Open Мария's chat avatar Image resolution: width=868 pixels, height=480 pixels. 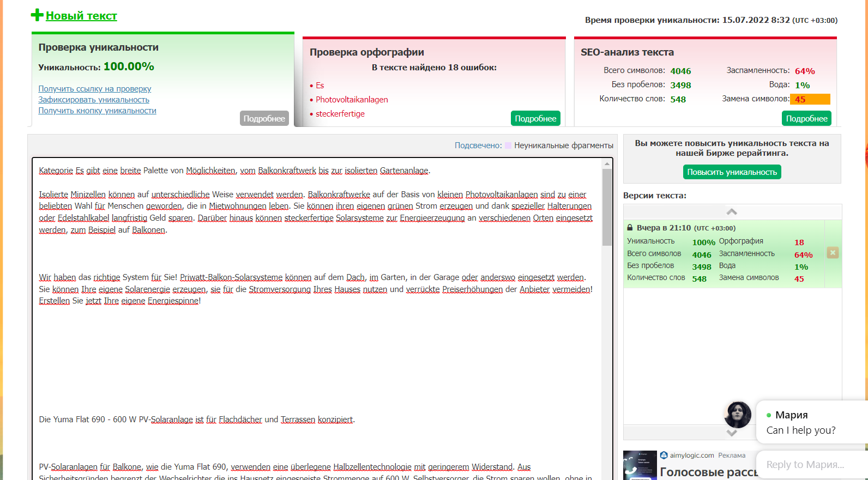click(x=738, y=415)
